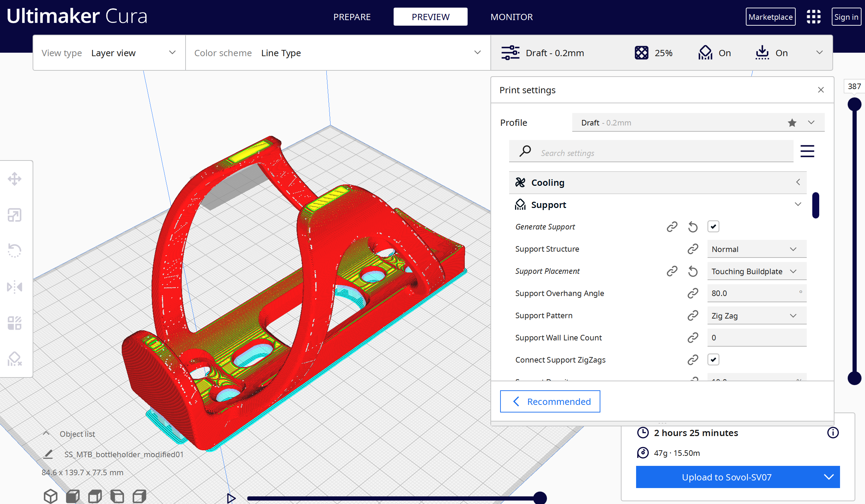Switch to the MONITOR tab
Image resolution: width=865 pixels, height=504 pixels.
click(x=511, y=17)
